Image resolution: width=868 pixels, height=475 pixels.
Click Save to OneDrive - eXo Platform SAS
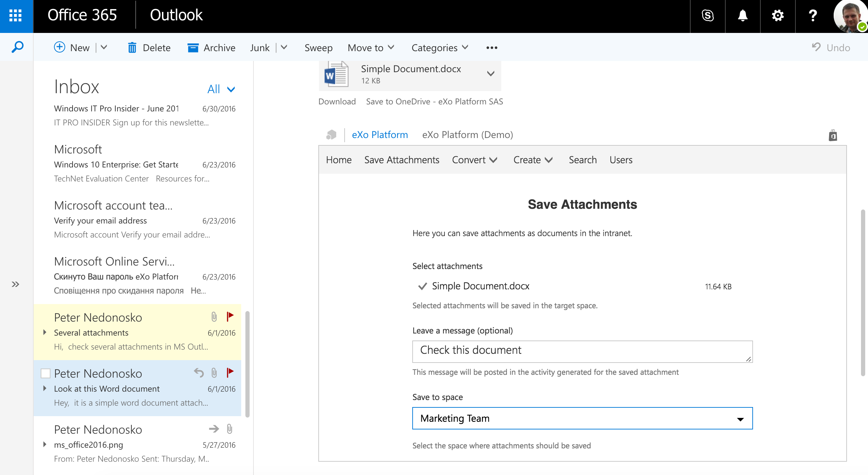(x=434, y=102)
